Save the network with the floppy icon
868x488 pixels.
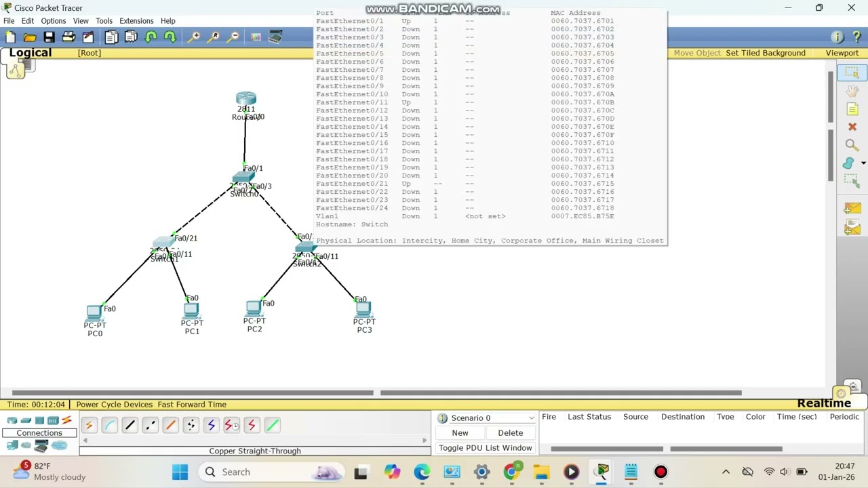pos(49,37)
